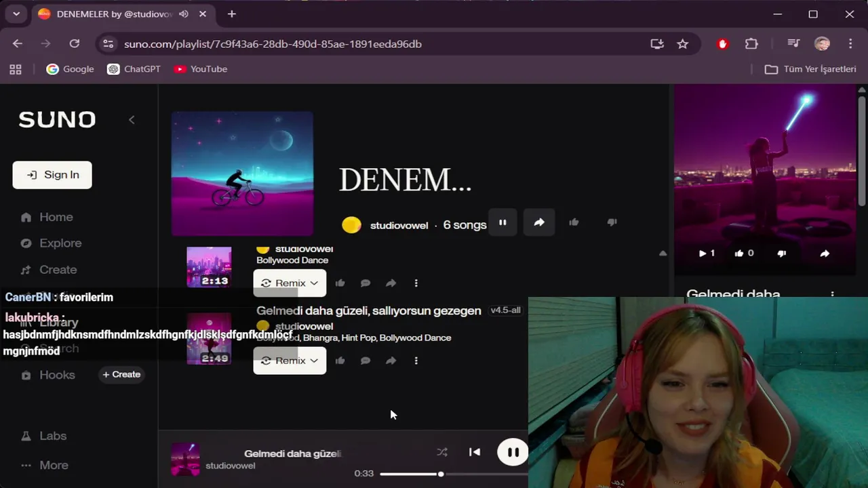Open more options for the Bollywood Dance song
Image resolution: width=868 pixels, height=488 pixels.
coord(416,283)
